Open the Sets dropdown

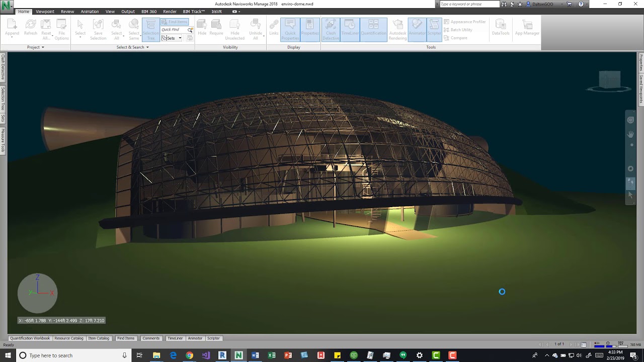pos(172,38)
